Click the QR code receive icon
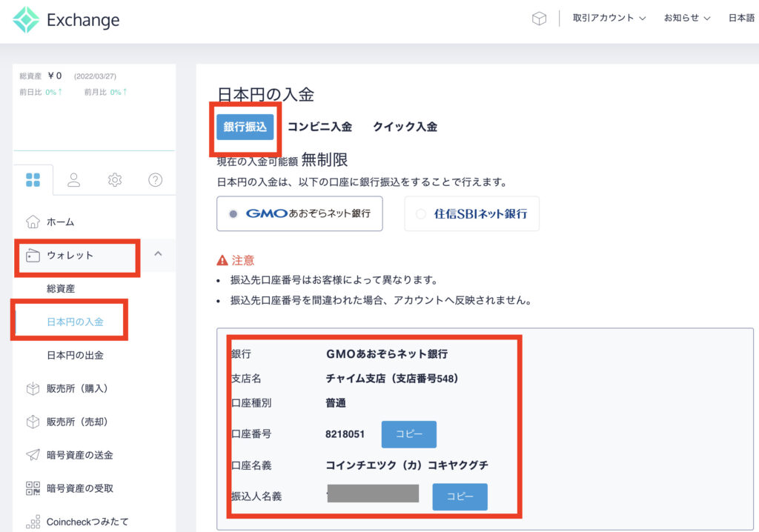 (33, 488)
